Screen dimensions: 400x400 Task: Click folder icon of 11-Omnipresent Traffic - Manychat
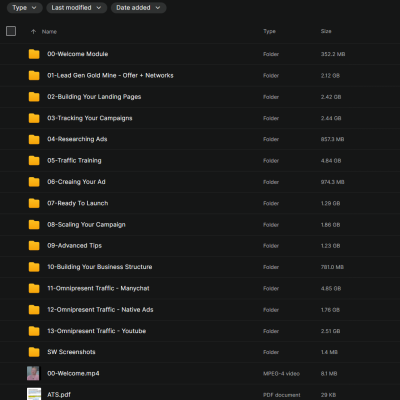tap(34, 288)
